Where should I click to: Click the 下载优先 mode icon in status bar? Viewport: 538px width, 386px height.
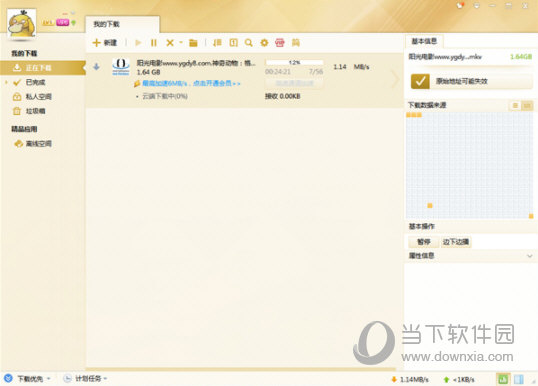(9, 378)
